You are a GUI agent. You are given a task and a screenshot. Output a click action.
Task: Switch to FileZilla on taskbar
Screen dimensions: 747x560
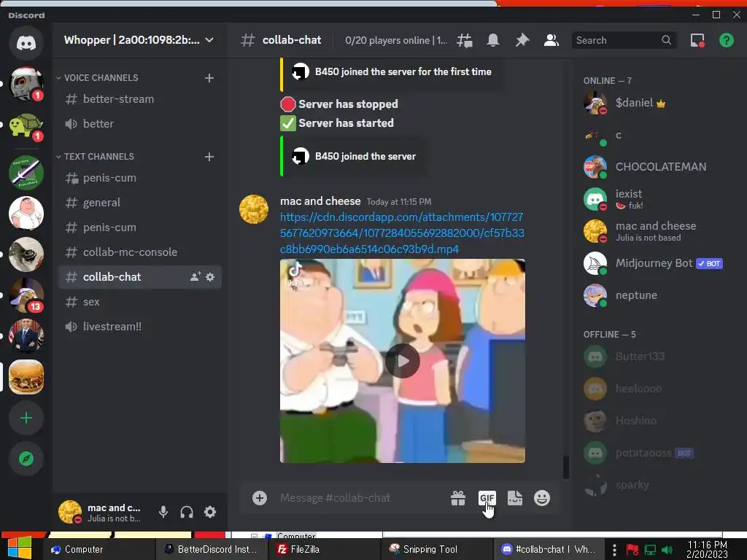326,550
